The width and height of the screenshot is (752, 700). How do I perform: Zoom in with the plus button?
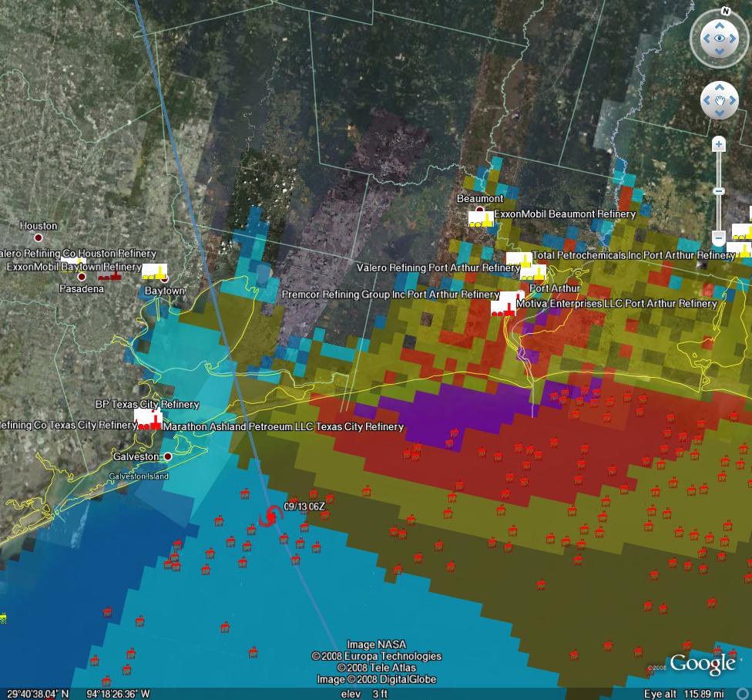pos(718,144)
